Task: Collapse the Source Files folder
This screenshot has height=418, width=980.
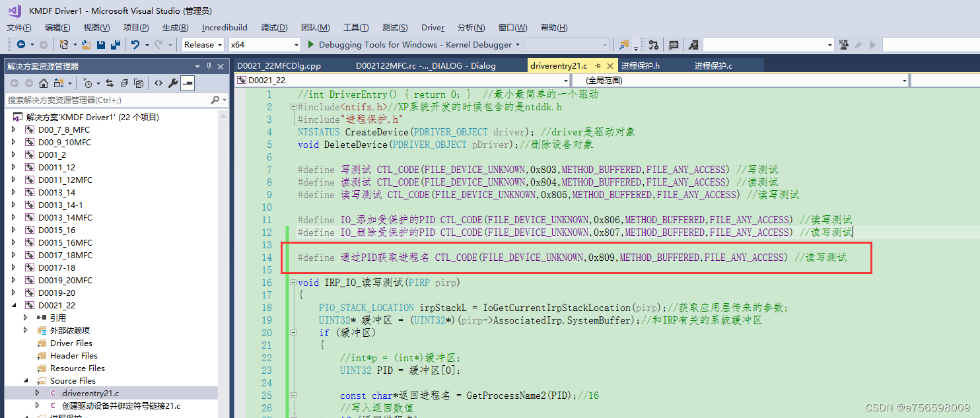Action: 25,380
